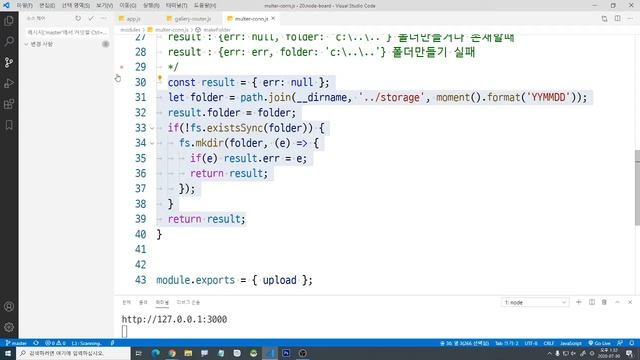This screenshot has height=360, width=640.
Task: Close the terminal panel
Action: [630, 302]
